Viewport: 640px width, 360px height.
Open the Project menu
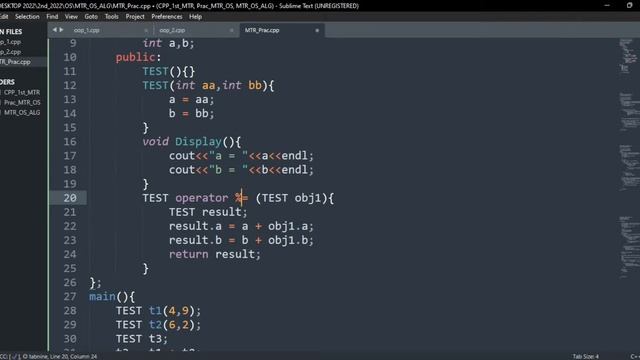coord(135,17)
